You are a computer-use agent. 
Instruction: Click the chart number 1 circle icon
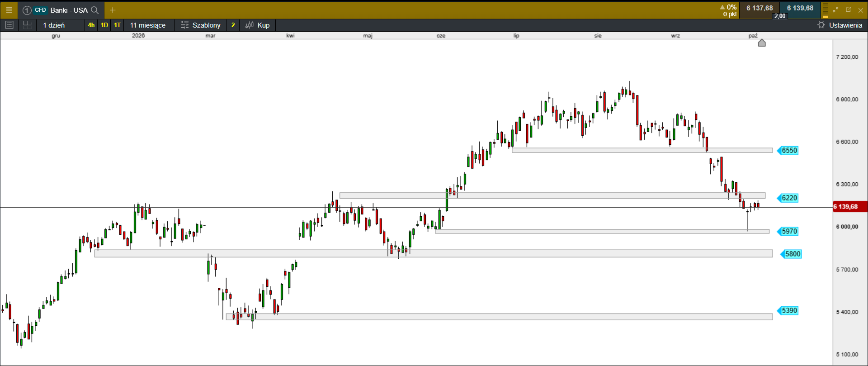pos(27,10)
